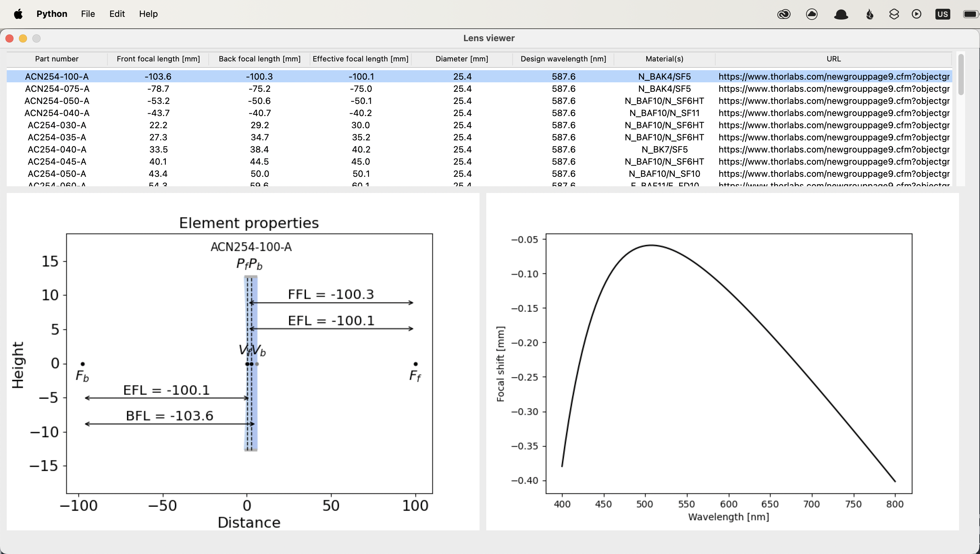Click the Material(s) column header
Image resolution: width=980 pixels, height=554 pixels.
point(664,59)
